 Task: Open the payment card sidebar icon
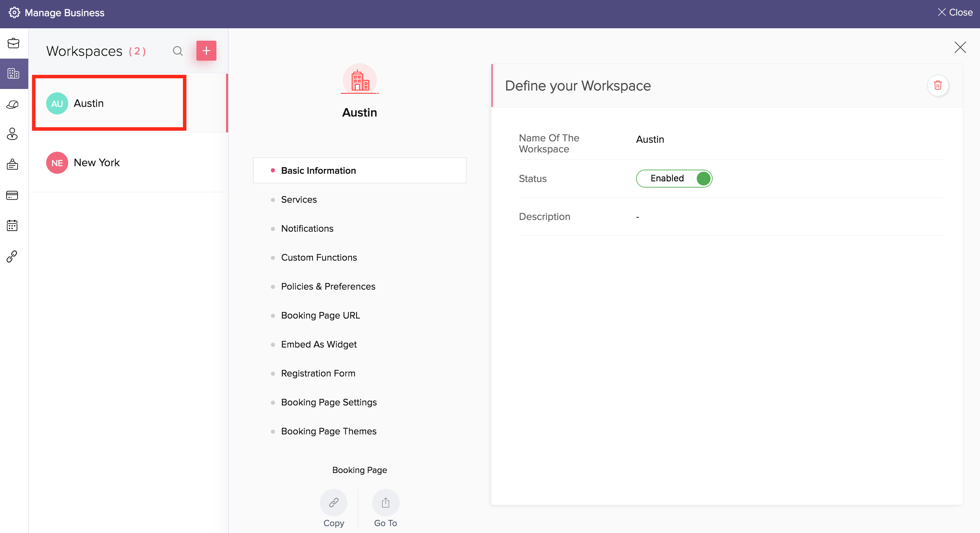[x=12, y=195]
